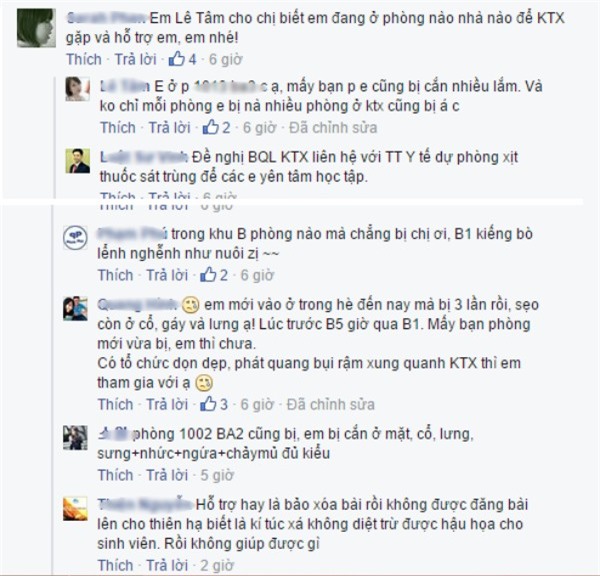Click the '5 giờ' timestamp under the BA2 comment
The image size is (600, 576).
[217, 475]
